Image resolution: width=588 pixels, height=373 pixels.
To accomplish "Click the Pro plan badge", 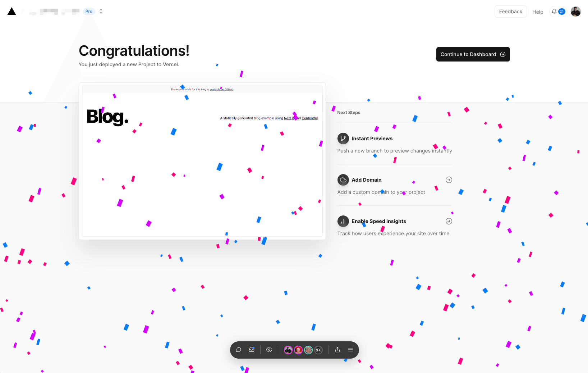I will (89, 12).
